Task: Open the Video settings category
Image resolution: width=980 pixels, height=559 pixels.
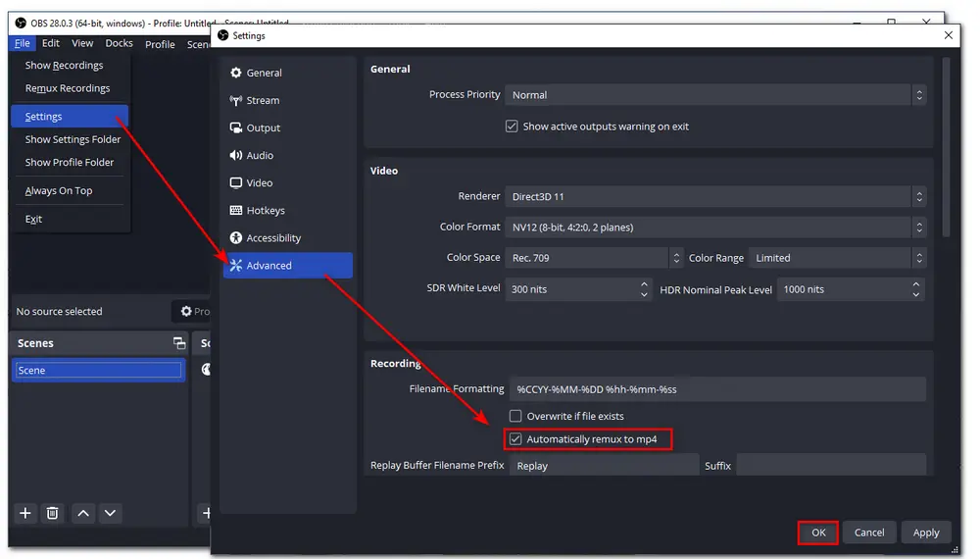Action: click(287, 182)
